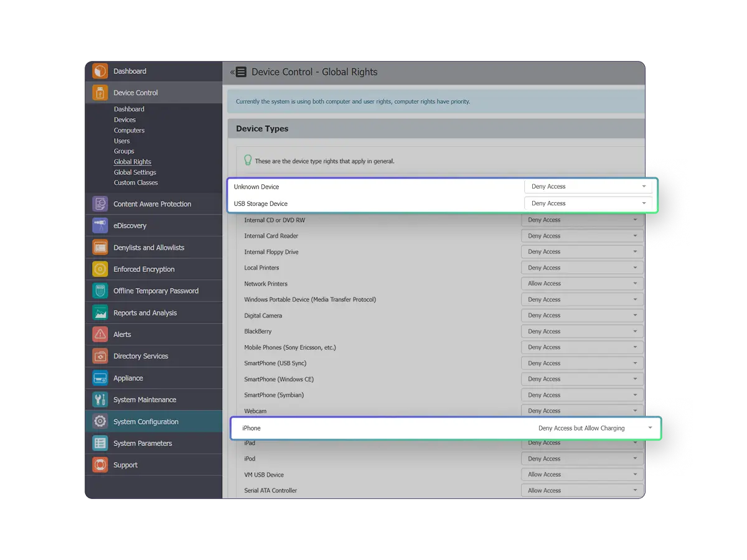Click the Reports and Analysis icon
This screenshot has height=560, width=747.
click(x=100, y=313)
